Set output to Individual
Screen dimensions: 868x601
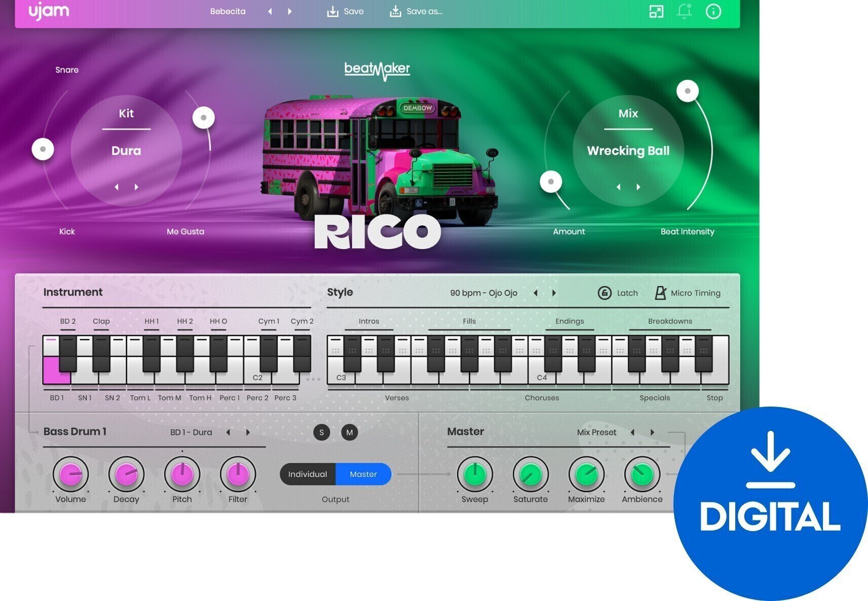point(308,474)
